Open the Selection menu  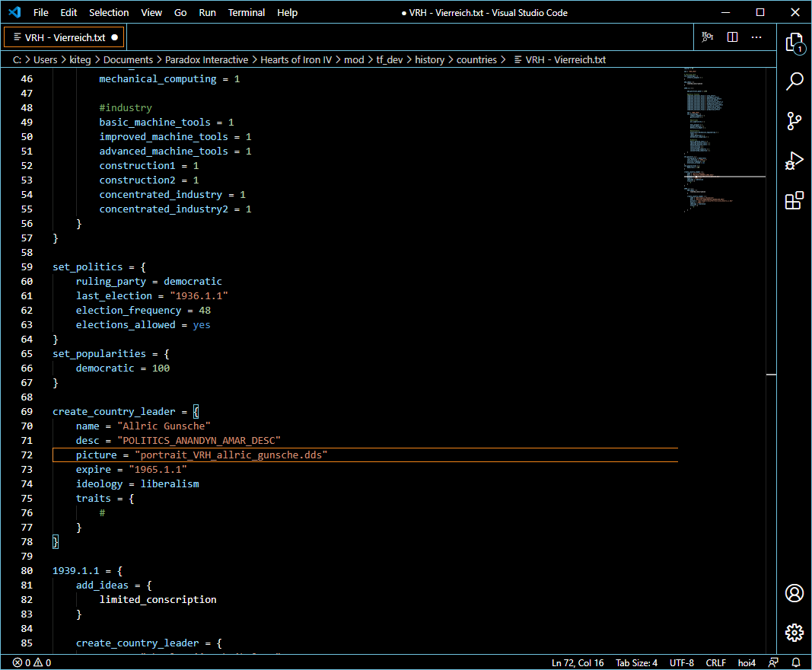[109, 12]
